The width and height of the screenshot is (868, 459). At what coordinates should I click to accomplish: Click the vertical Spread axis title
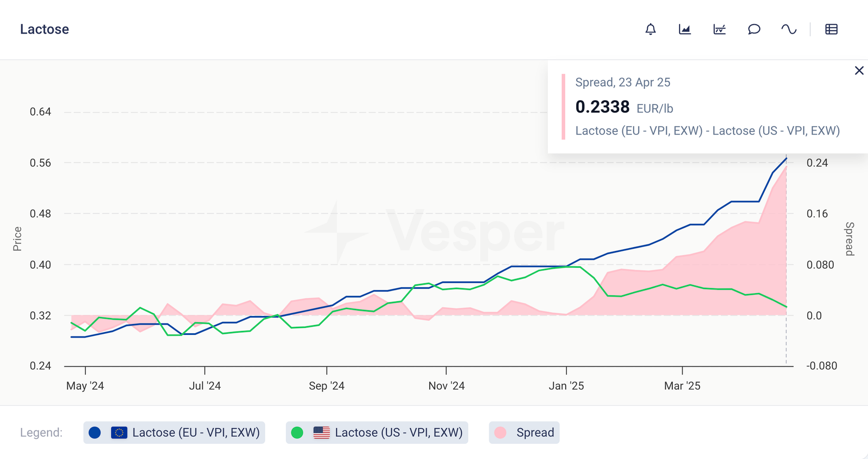850,238
